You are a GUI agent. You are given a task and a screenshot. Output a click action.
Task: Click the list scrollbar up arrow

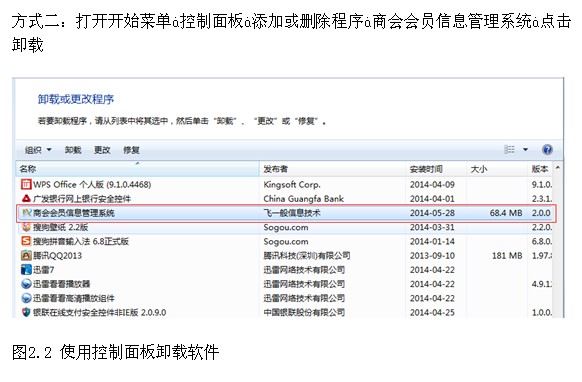558,168
